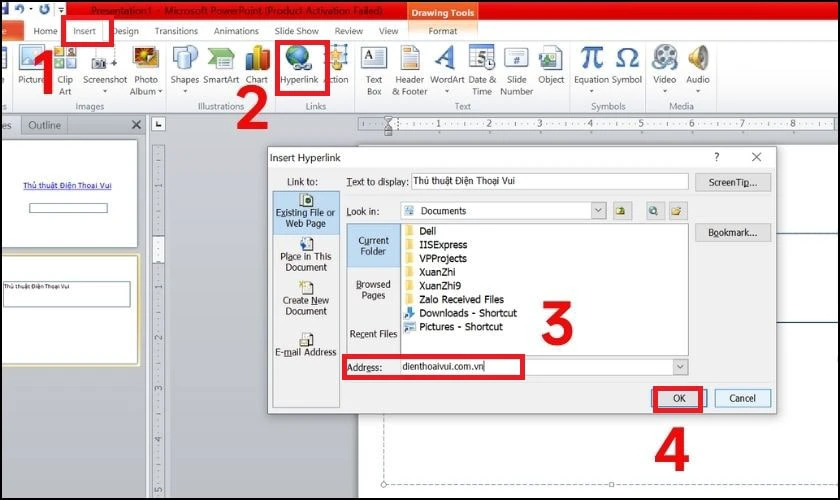Image resolution: width=840 pixels, height=500 pixels.
Task: Confirm hyperlink with OK button
Action: [679, 398]
